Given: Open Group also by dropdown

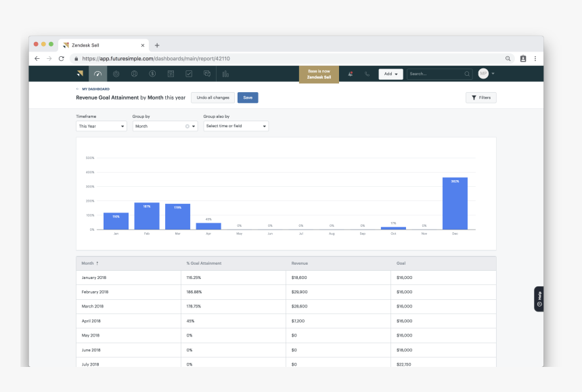Looking at the screenshot, I should [x=236, y=126].
